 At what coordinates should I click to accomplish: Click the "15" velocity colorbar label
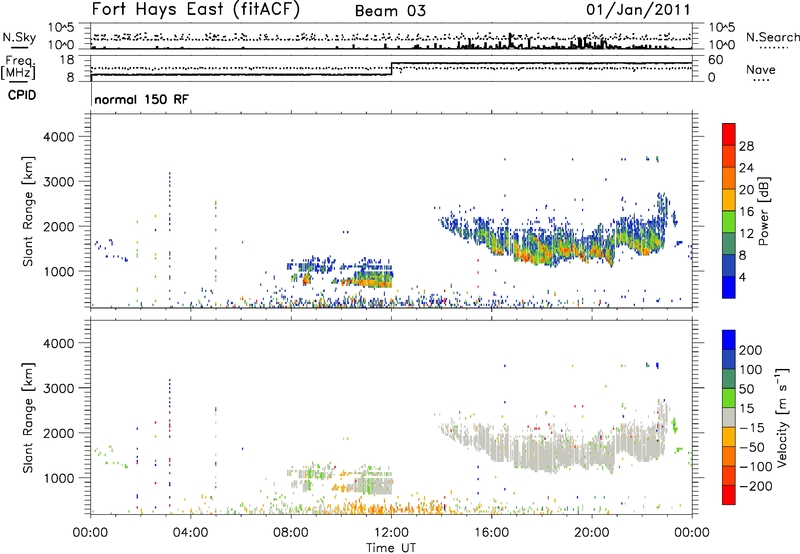click(747, 409)
